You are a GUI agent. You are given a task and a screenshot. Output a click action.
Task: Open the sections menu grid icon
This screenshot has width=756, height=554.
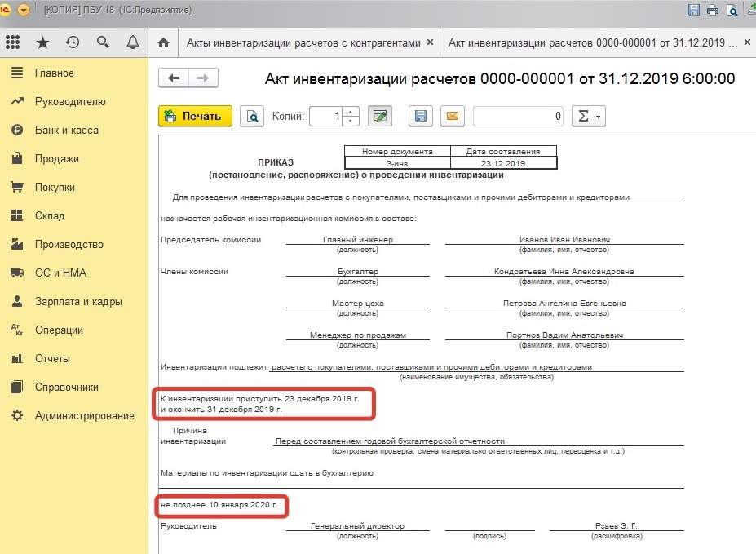pos(15,42)
